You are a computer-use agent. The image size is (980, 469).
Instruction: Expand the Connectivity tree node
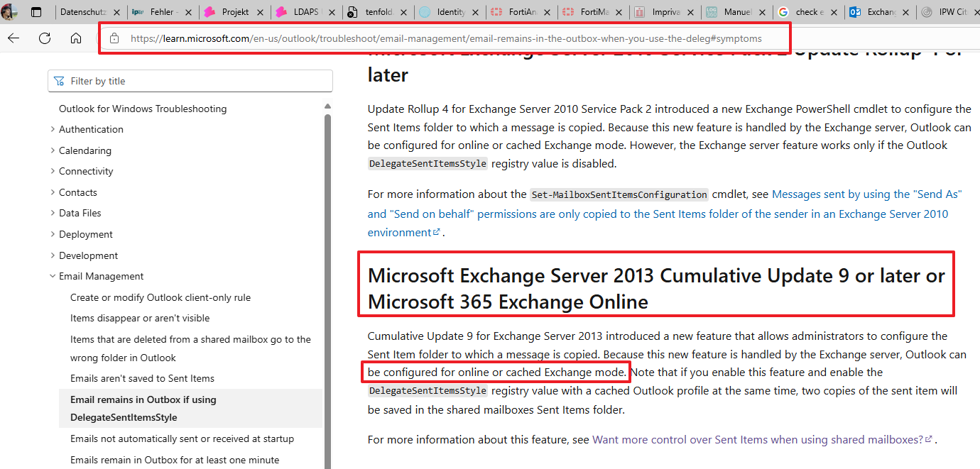53,171
